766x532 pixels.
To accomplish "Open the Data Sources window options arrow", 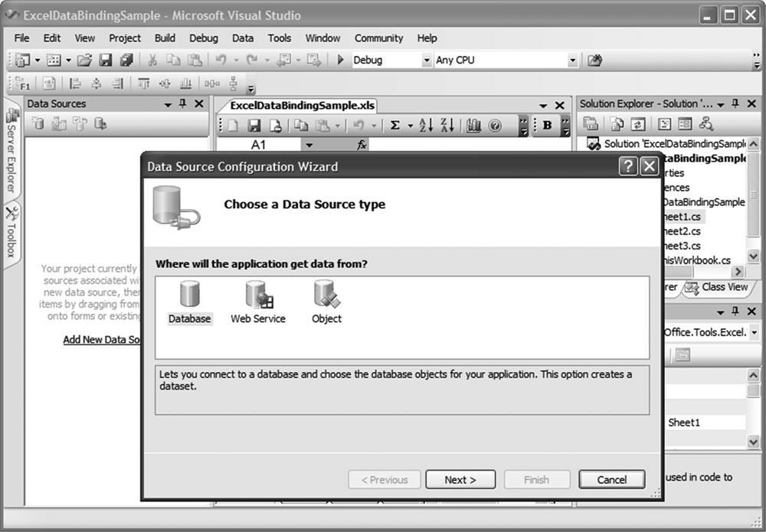I will [x=168, y=104].
